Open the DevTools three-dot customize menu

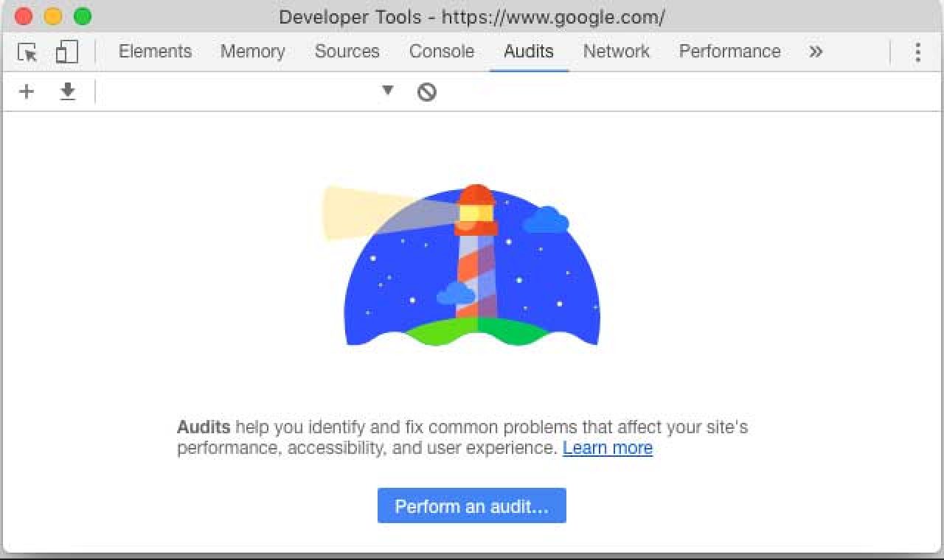[x=917, y=52]
